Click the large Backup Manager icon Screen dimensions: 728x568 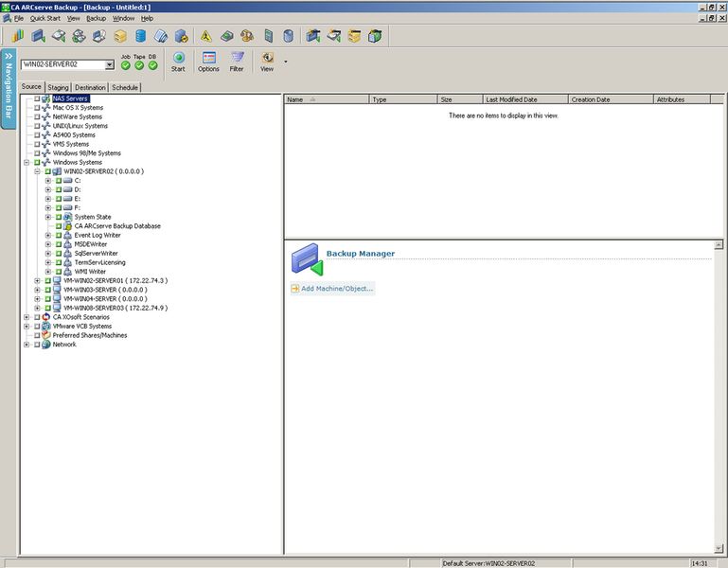(307, 259)
